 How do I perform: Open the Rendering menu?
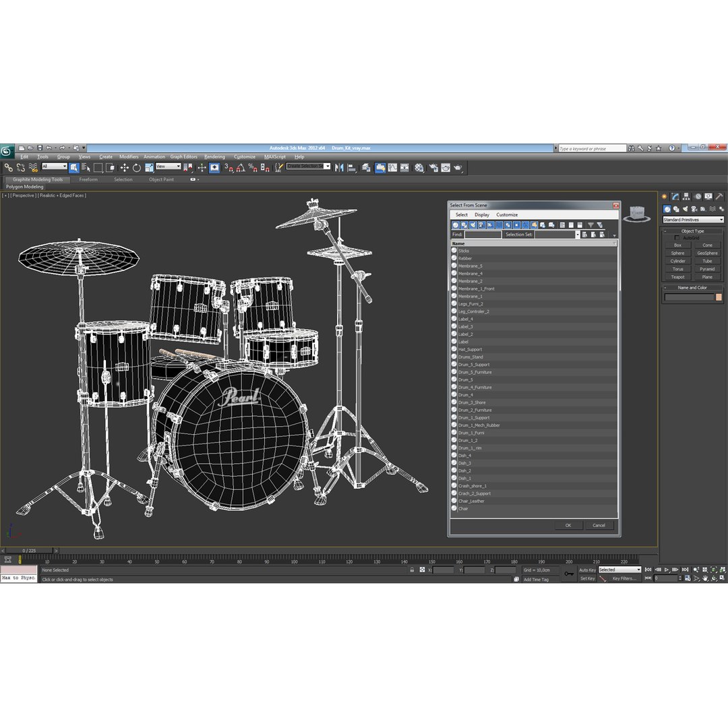[x=214, y=156]
